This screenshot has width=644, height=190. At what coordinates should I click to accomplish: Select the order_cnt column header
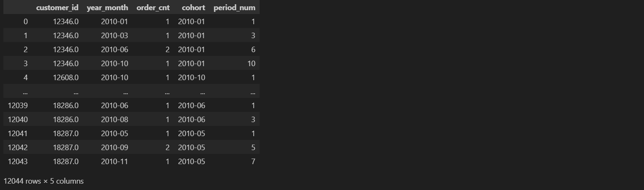[x=153, y=8]
